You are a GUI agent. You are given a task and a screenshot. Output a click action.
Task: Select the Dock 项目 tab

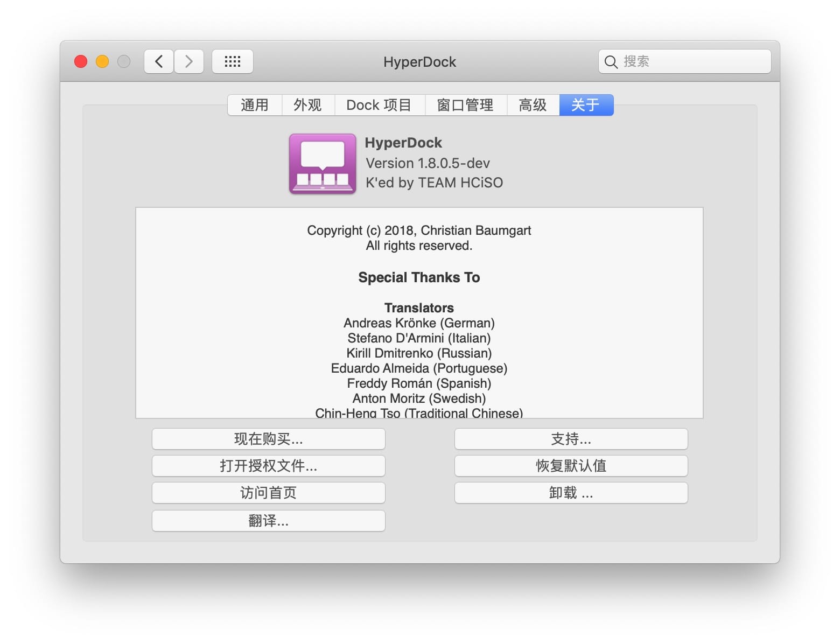click(x=379, y=105)
